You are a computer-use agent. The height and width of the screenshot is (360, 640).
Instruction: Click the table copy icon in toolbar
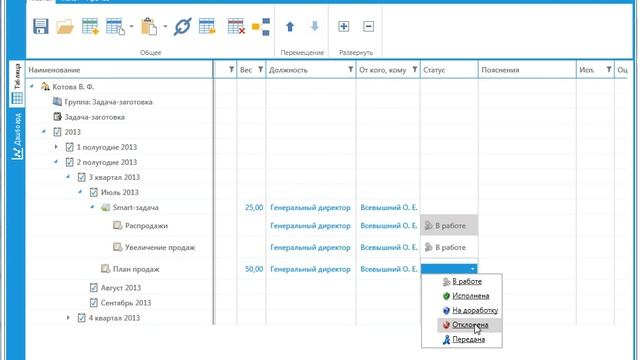click(x=115, y=27)
